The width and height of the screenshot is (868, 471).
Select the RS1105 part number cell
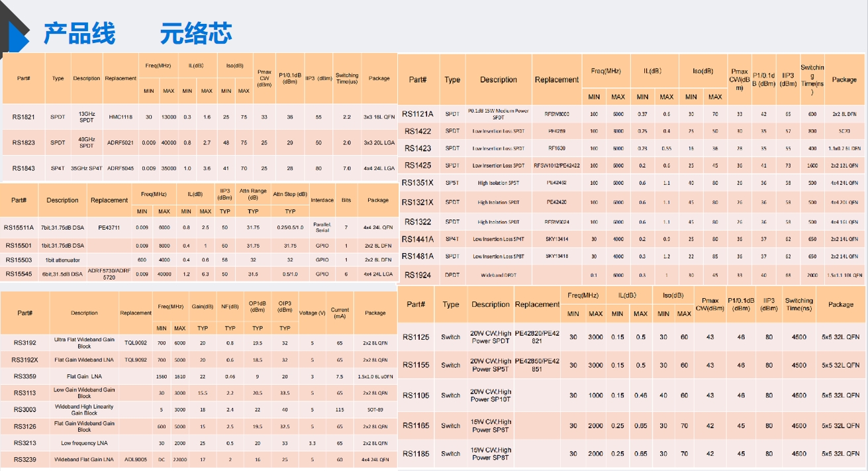pos(416,395)
